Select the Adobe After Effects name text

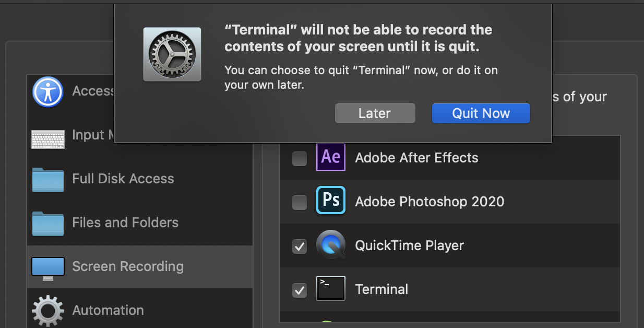point(416,158)
